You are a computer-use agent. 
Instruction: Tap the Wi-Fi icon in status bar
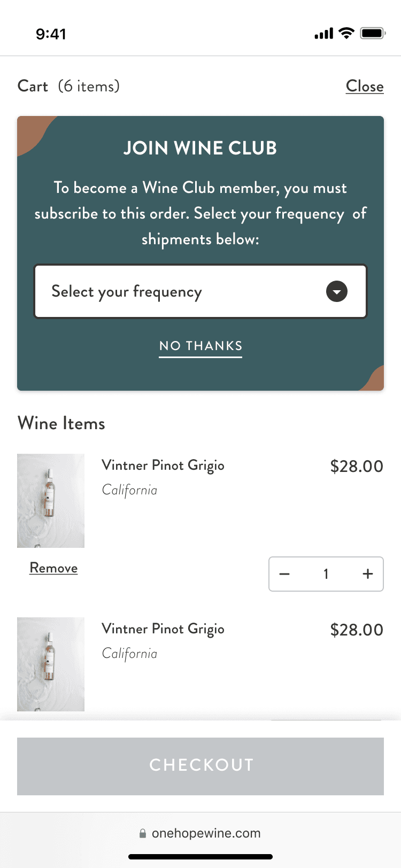[347, 34]
